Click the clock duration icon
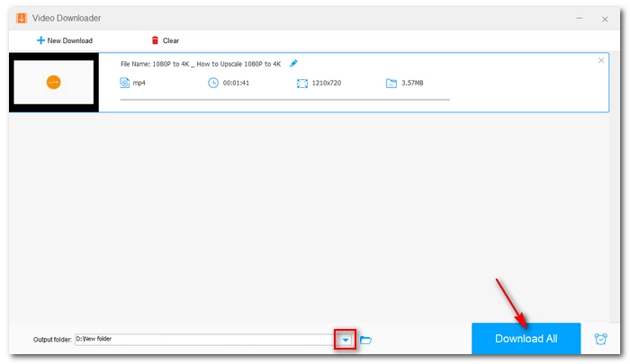Screen dimensions: 630x364 [213, 83]
